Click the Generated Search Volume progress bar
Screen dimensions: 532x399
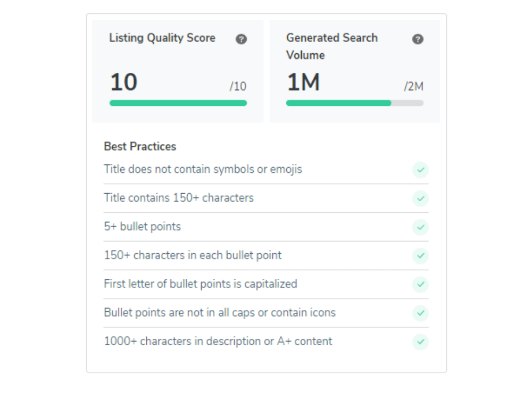pyautogui.click(x=354, y=103)
